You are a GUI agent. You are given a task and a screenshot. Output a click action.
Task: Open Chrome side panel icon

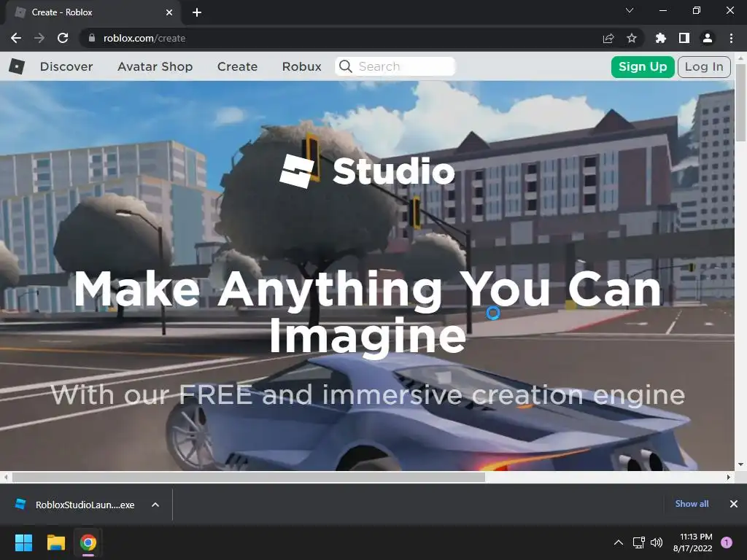coord(684,38)
